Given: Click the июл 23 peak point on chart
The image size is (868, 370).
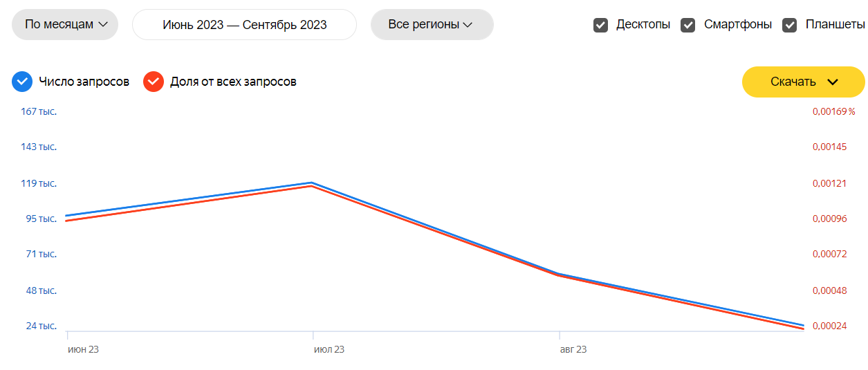Looking at the screenshot, I should [x=313, y=183].
